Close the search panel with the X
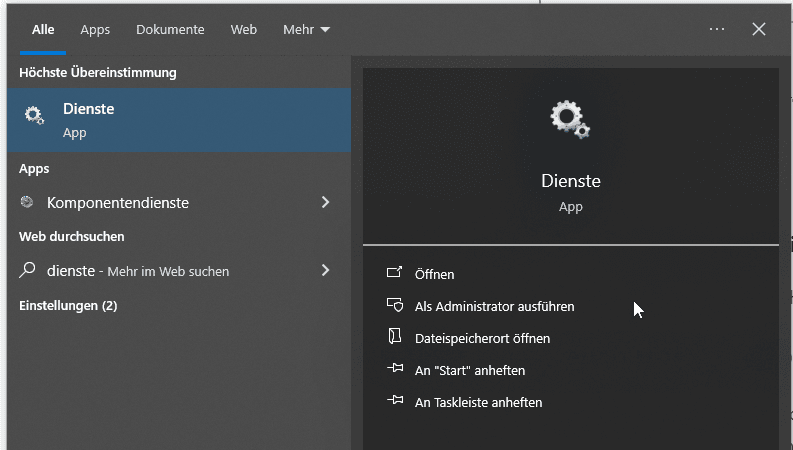 click(758, 29)
